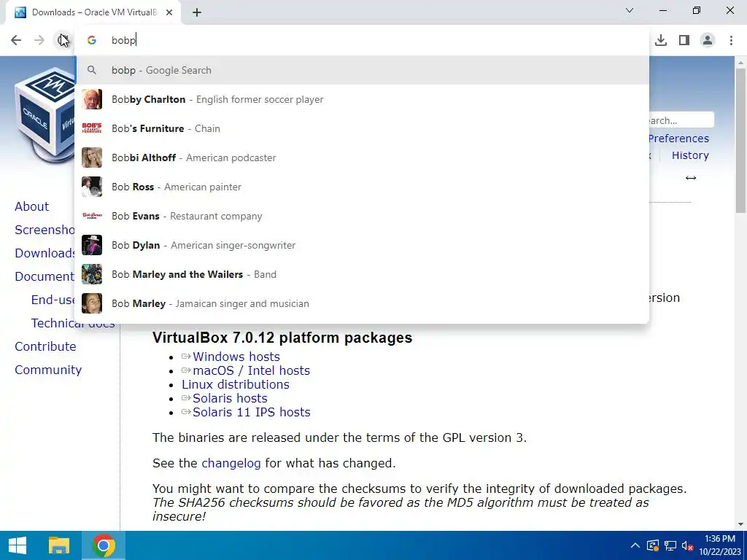Click the Bob Ross thumbnail image
This screenshot has width=747, height=560.
(x=92, y=187)
